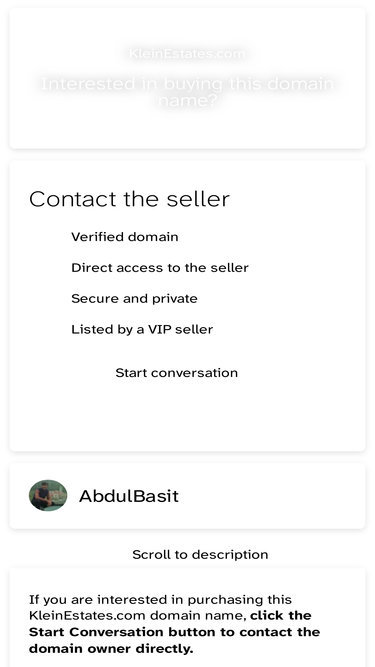Click the Contact the seller heading
This screenshot has width=375, height=667.
tap(129, 199)
